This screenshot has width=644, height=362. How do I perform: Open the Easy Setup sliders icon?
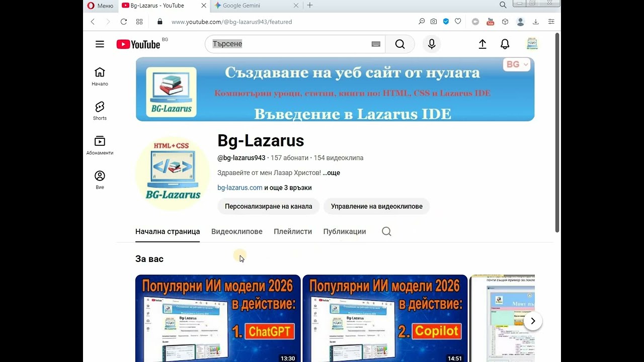click(x=551, y=22)
